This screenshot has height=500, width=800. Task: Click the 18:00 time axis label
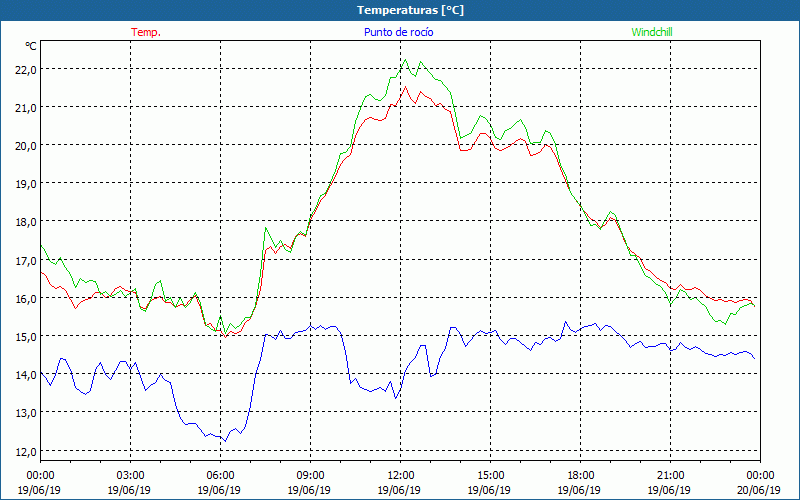pos(581,475)
